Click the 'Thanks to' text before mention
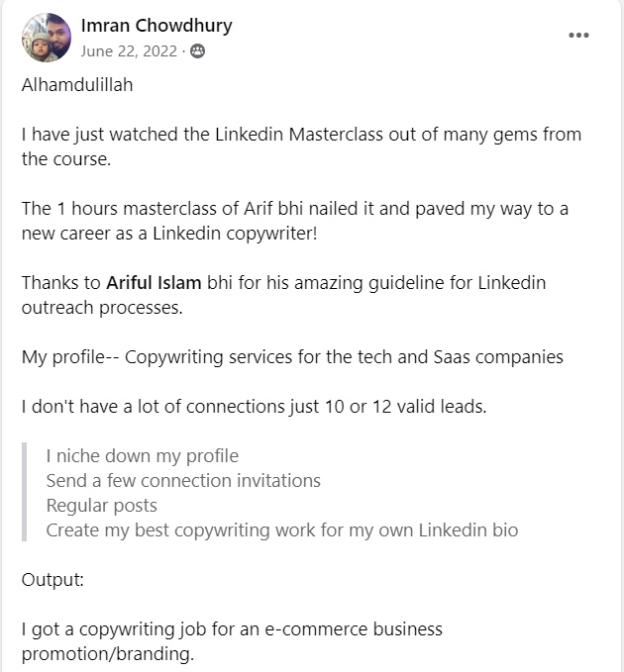Screen dimensions: 624x672 (x=61, y=283)
